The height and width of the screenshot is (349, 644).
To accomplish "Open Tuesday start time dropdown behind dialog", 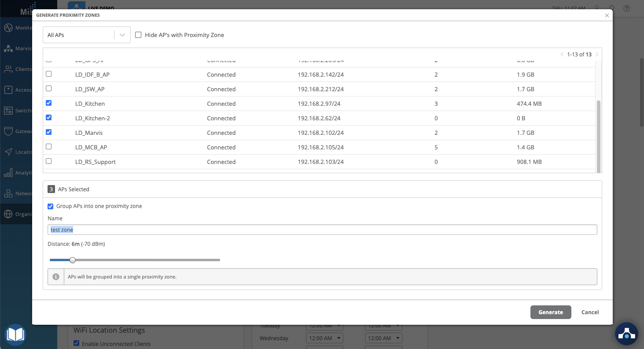I will point(324,326).
